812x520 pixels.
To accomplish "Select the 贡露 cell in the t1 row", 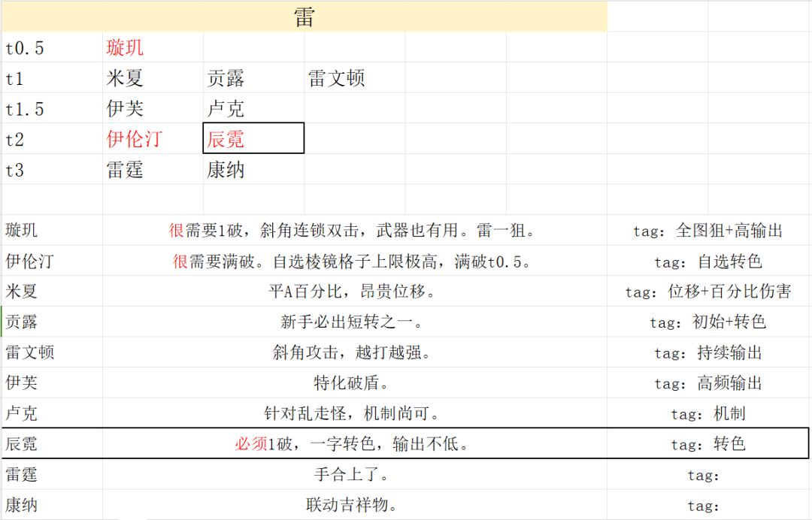I will (254, 78).
